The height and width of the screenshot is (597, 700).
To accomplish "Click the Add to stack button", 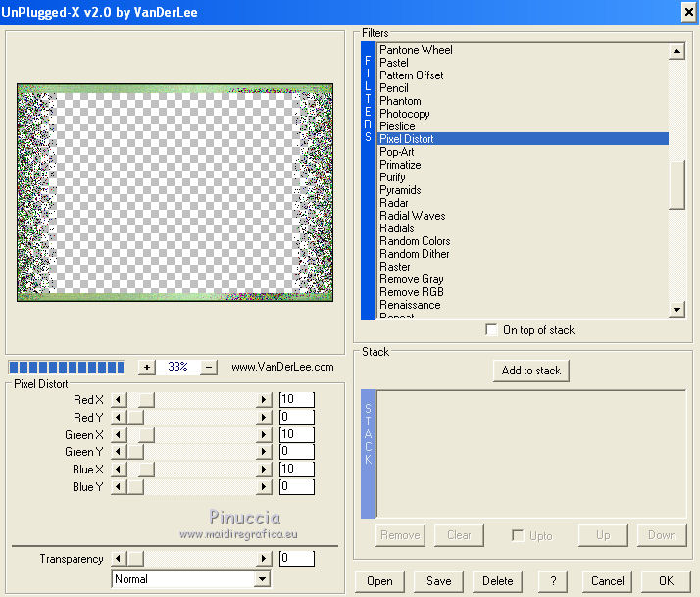I will (x=530, y=371).
